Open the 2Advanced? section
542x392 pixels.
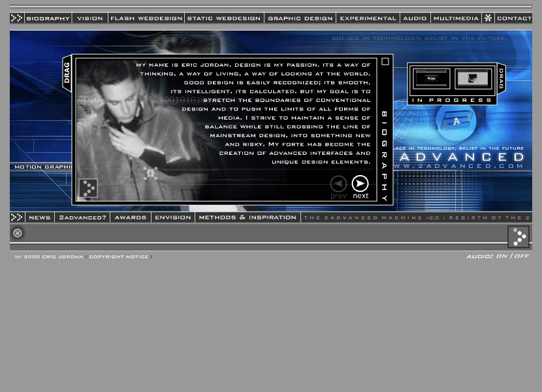83,218
